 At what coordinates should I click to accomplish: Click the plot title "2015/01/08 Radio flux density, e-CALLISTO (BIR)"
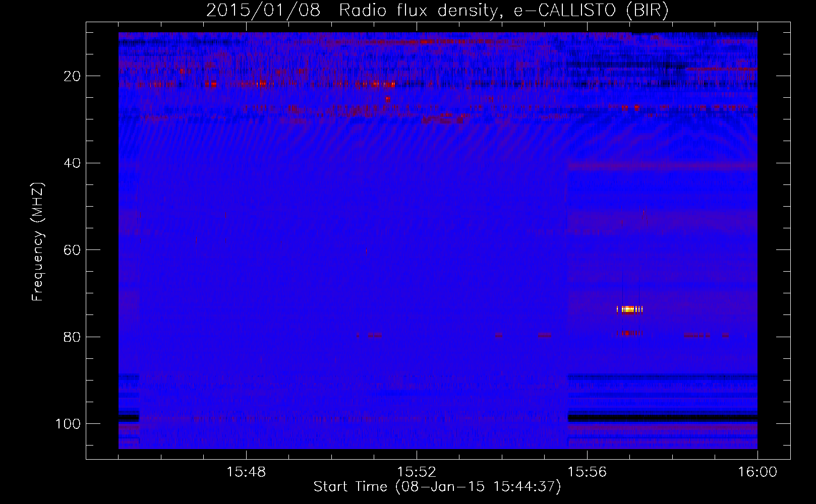pos(437,10)
